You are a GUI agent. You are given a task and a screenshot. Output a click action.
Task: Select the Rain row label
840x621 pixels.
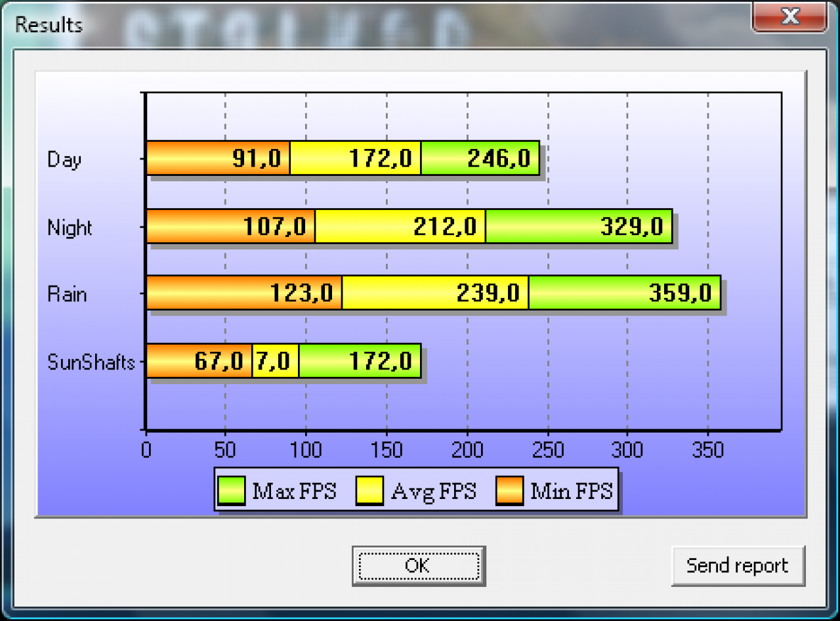coord(67,293)
